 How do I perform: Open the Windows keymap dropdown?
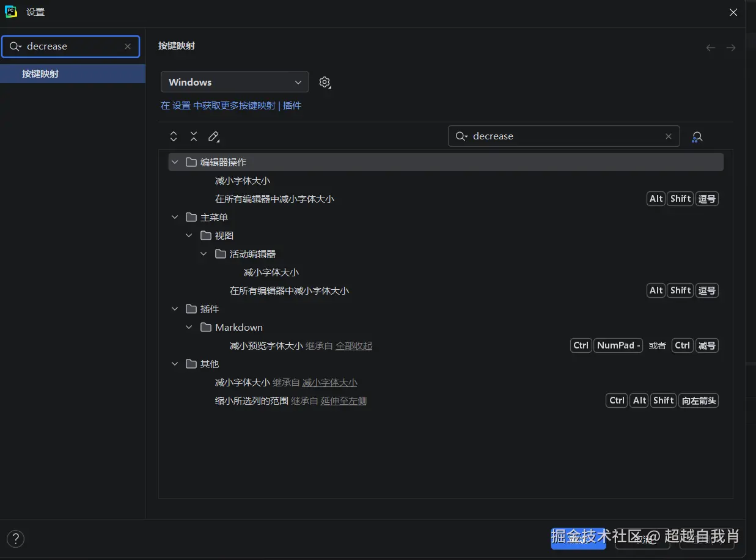235,82
